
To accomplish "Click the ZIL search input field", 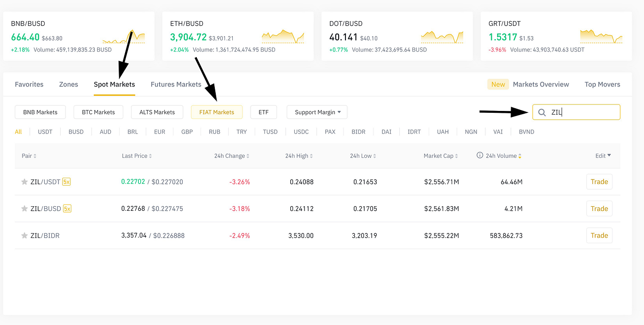I will pyautogui.click(x=576, y=112).
